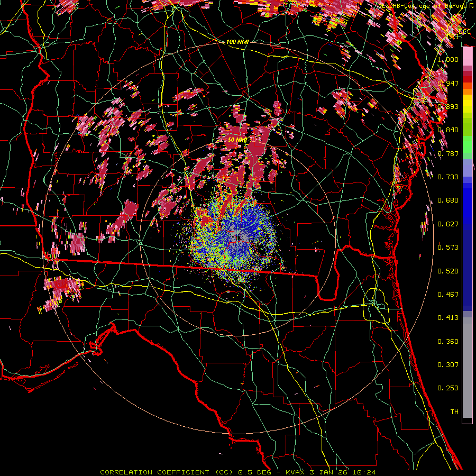Click the '0.307' scale value

[448, 365]
